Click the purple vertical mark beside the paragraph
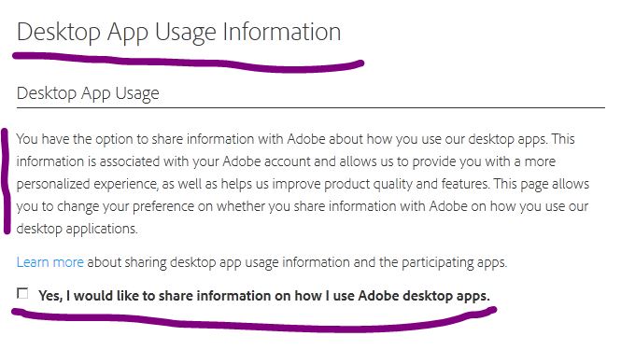Screen dimensions: 621x364 (6, 181)
